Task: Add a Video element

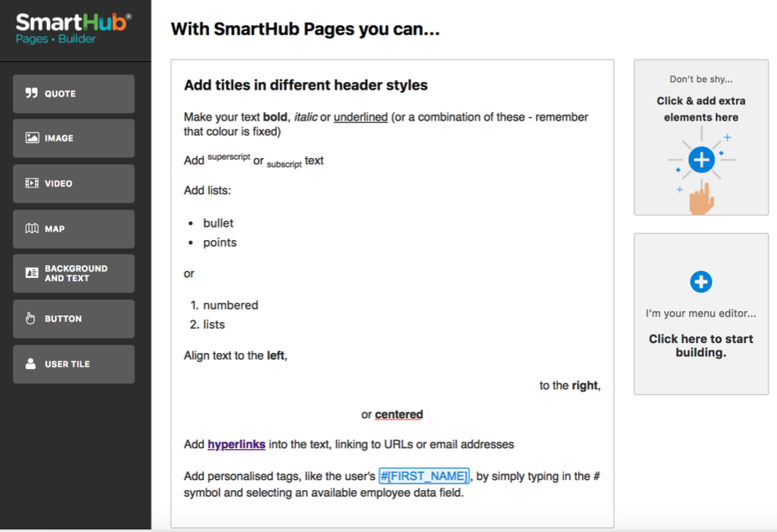Action: (x=74, y=183)
